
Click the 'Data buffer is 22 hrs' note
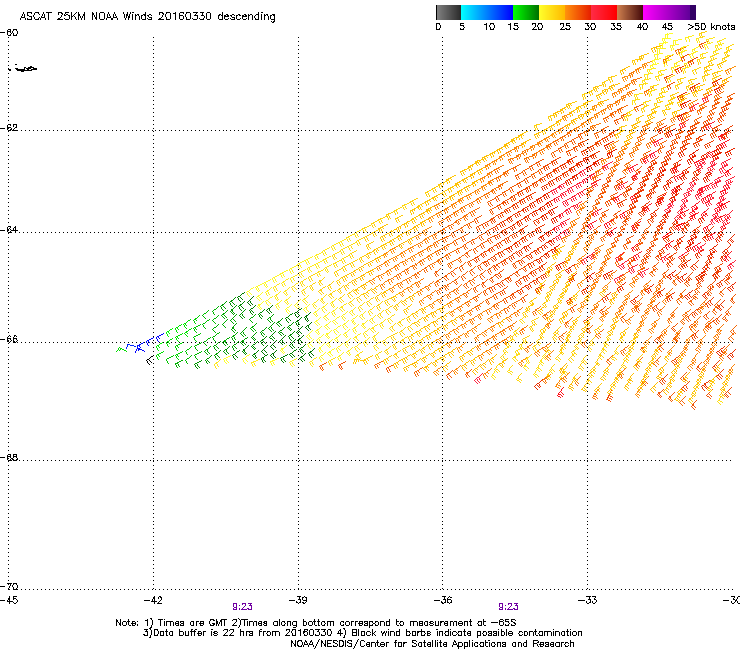click(362, 633)
